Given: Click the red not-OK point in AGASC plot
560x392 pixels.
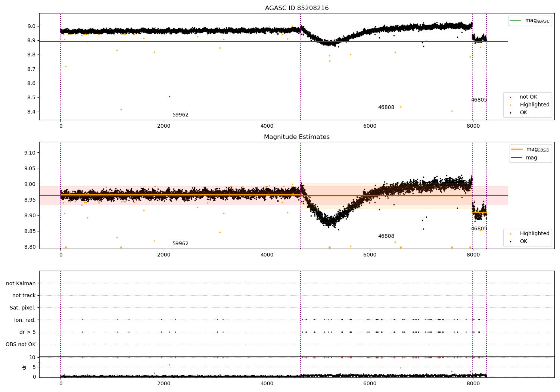Looking at the screenshot, I should click(169, 96).
